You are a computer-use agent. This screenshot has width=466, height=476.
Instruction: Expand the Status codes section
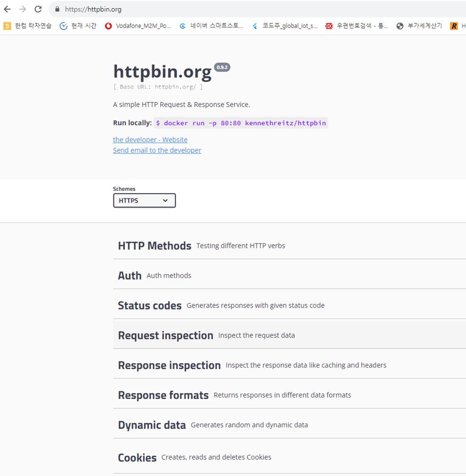pyautogui.click(x=289, y=305)
